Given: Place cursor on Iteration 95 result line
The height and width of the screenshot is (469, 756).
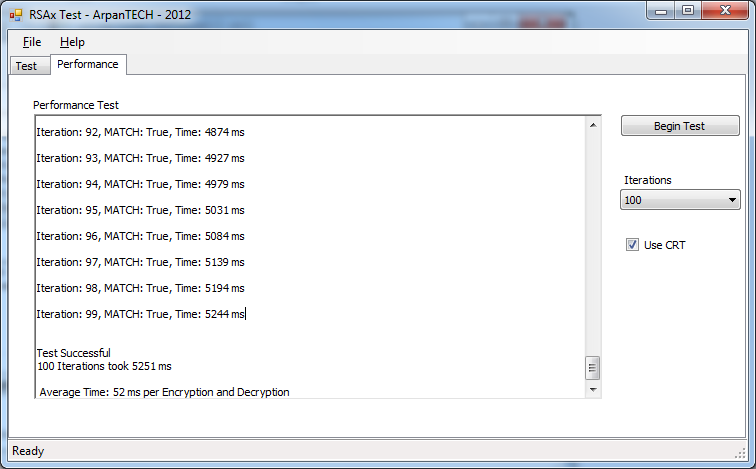Looking at the screenshot, I should coord(140,210).
